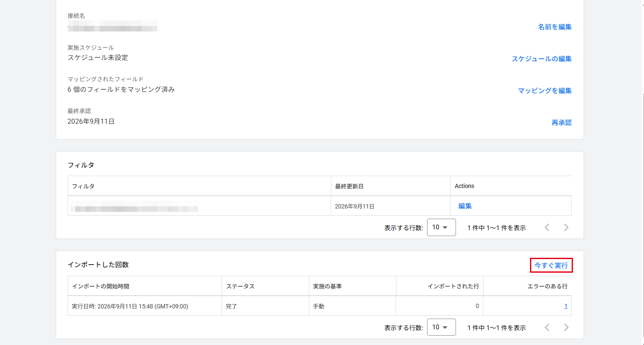
Task: Click マッピングを編集 link
Action: (544, 91)
